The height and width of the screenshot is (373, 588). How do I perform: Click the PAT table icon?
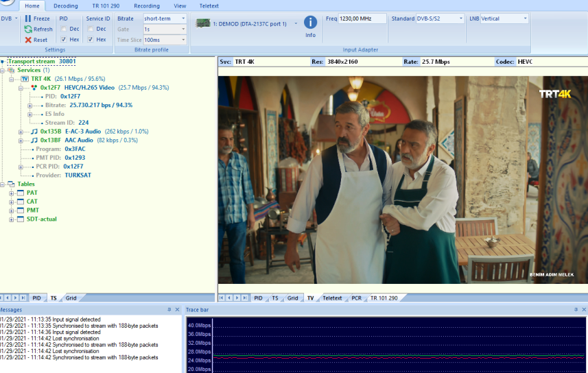[21, 193]
